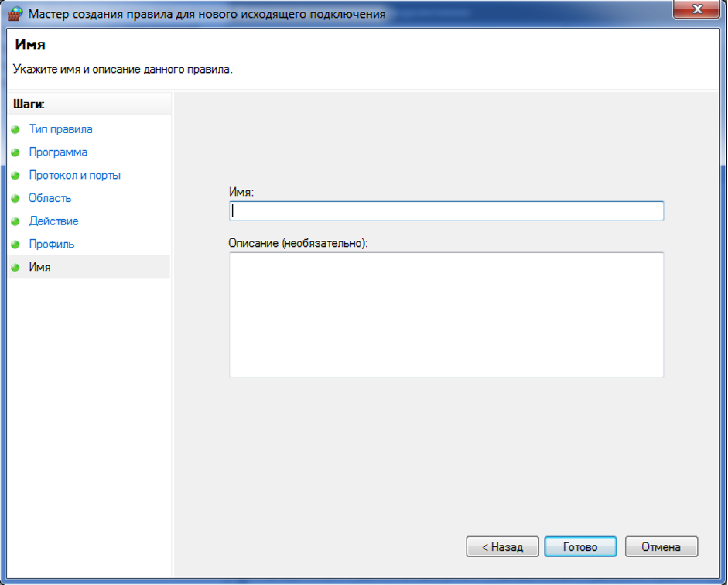Click green bullet next to Протокол и порты
728x585 pixels.
[x=15, y=176]
